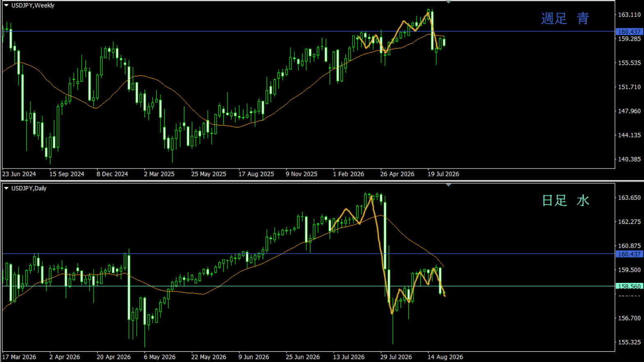Click the chart shift triangle on the Weekly chart
Image resolution: width=644 pixels, height=362 pixels.
tap(448, 2)
